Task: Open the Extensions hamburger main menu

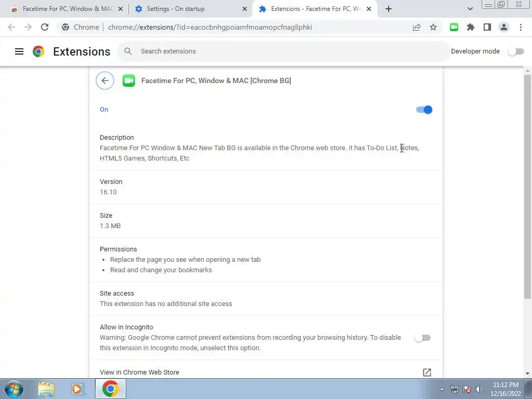Action: (19, 51)
